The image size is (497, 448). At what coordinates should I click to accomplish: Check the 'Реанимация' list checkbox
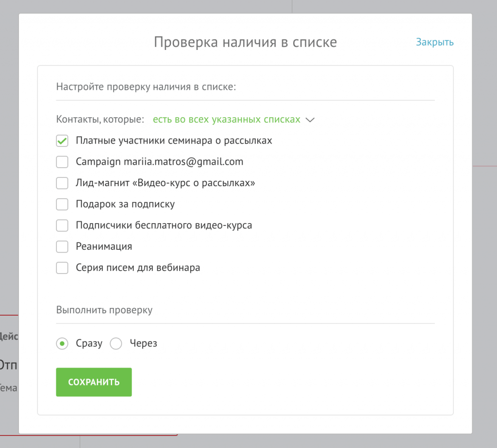(62, 247)
